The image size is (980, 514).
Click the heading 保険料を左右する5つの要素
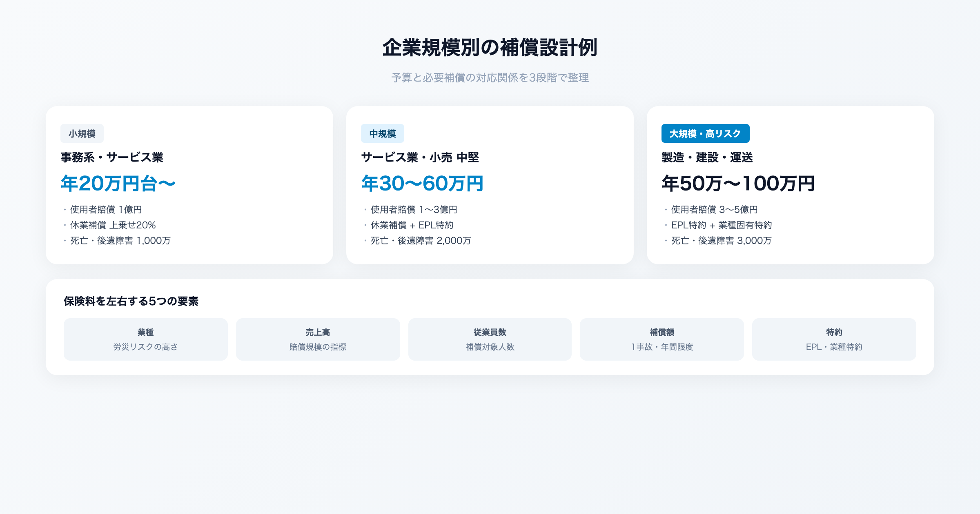131,301
